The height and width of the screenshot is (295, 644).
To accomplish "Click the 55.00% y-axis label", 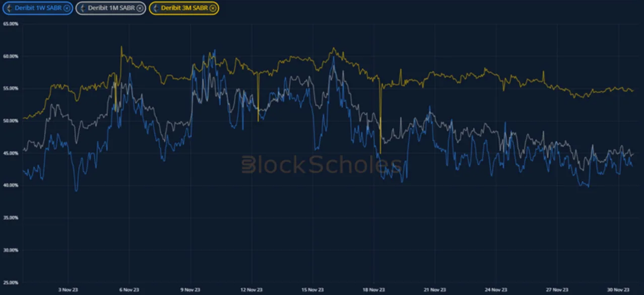I will [11, 88].
